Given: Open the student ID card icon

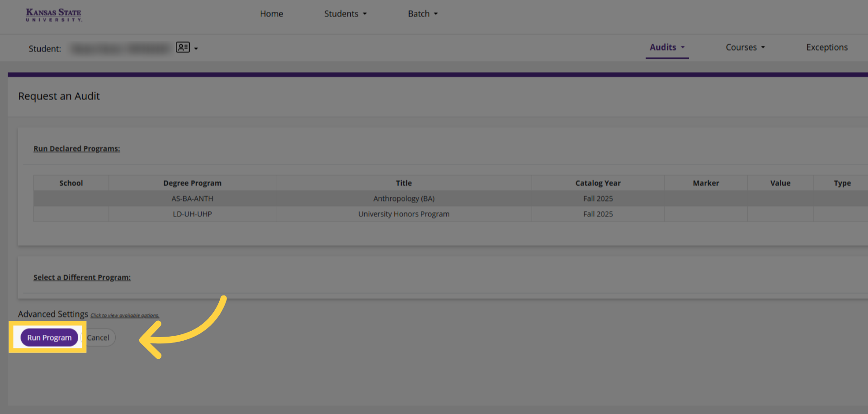Looking at the screenshot, I should point(183,48).
